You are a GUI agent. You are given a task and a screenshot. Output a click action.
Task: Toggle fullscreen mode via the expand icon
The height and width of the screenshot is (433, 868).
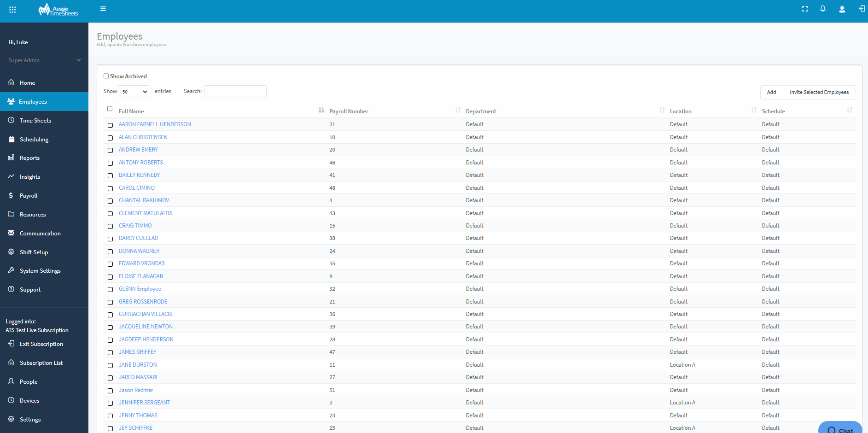tap(804, 9)
